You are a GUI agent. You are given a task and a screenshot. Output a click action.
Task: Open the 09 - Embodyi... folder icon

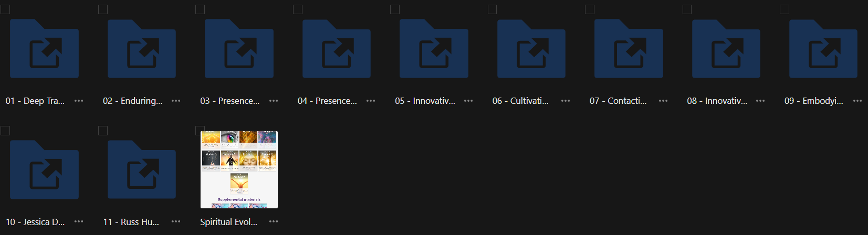(823, 49)
